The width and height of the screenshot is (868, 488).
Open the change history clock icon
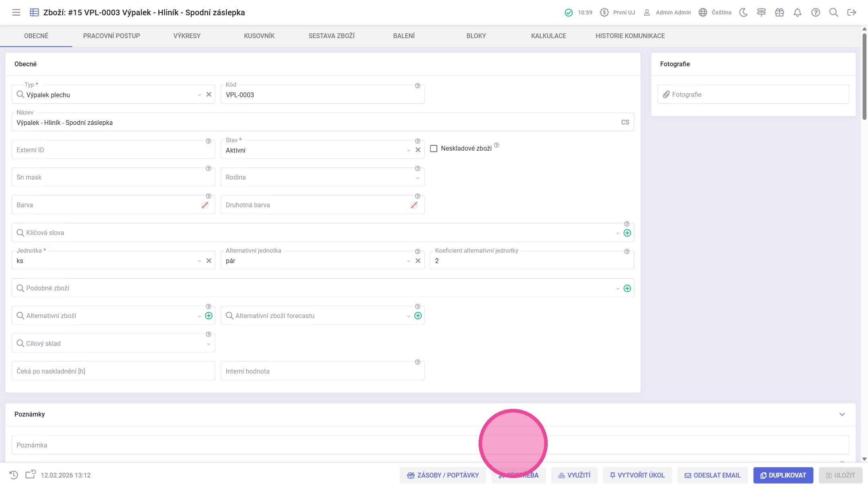click(x=14, y=475)
